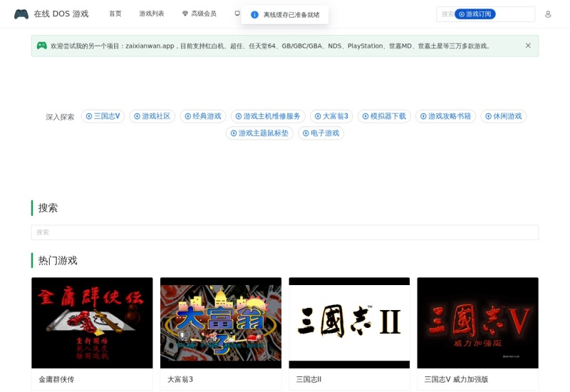Select the 游戏主机维修服务 explore tag

tap(268, 116)
